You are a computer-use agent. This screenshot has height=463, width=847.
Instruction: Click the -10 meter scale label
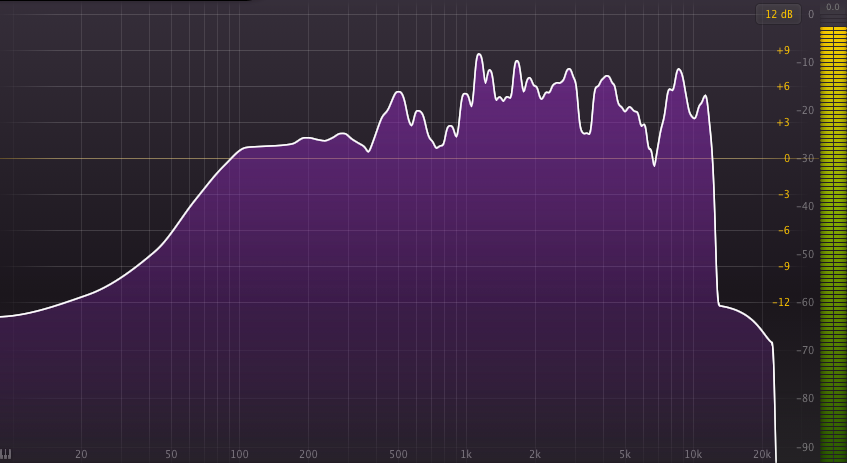[x=805, y=63]
